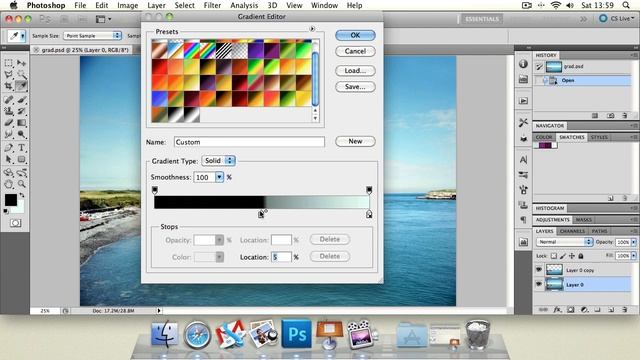The height and width of the screenshot is (360, 640).
Task: Select the right color stop below gradient
Action: point(369,214)
